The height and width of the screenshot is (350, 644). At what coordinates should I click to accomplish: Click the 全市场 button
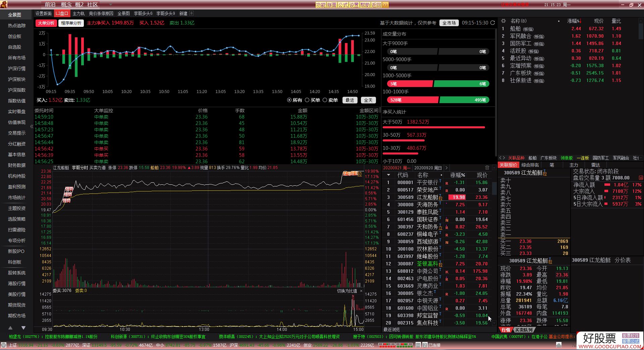[x=449, y=23]
